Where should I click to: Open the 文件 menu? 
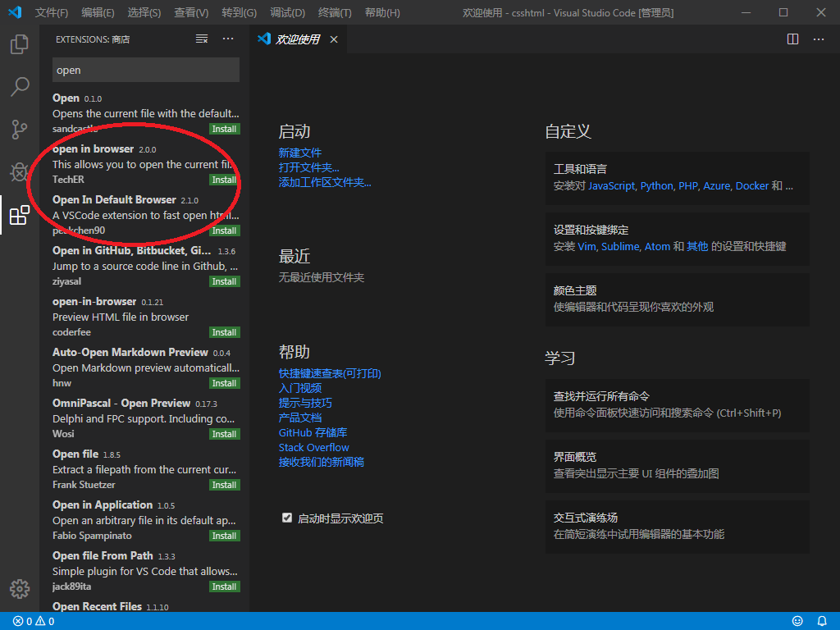coord(51,12)
